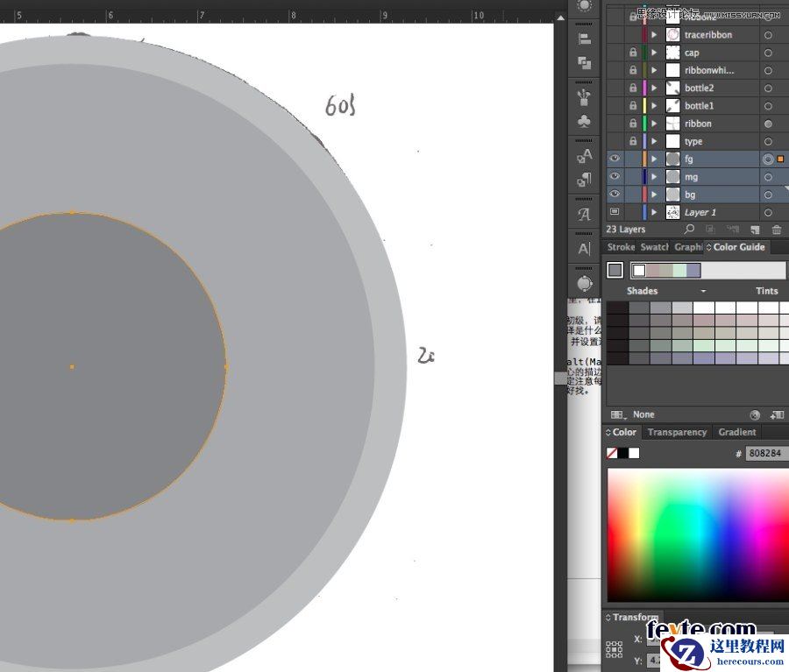This screenshot has width=789, height=672.
Task: Open the Align panel icon
Action: (585, 38)
